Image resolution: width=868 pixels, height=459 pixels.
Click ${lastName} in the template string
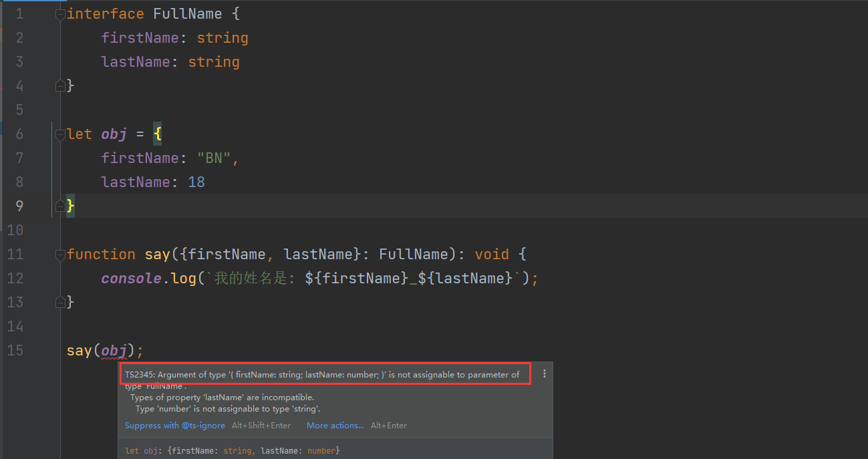(x=466, y=279)
